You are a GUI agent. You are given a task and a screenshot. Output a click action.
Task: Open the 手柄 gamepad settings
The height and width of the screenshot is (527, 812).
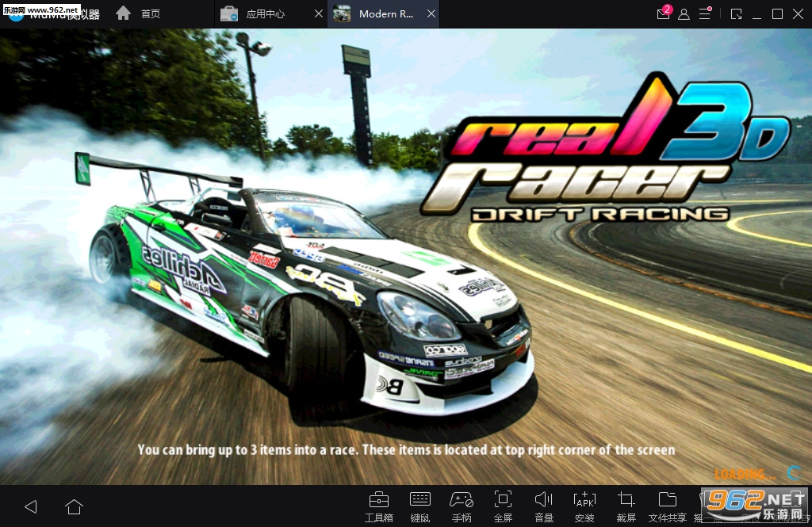pos(462,505)
